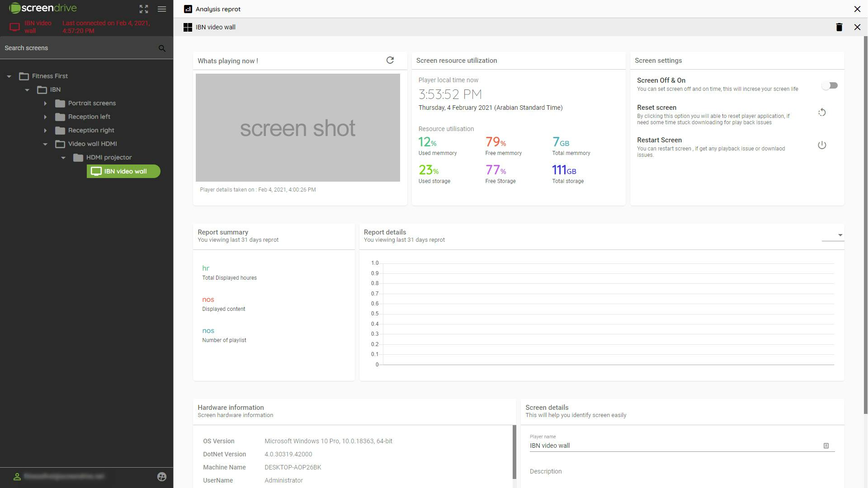The height and width of the screenshot is (488, 868).
Task: Select the Reception left folder
Action: pos(89,117)
